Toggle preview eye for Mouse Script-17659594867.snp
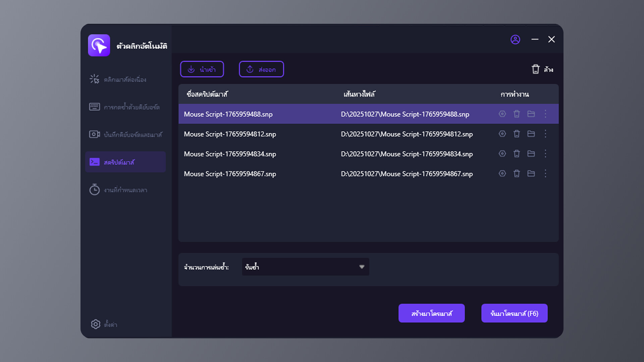This screenshot has height=362, width=644. click(x=502, y=173)
